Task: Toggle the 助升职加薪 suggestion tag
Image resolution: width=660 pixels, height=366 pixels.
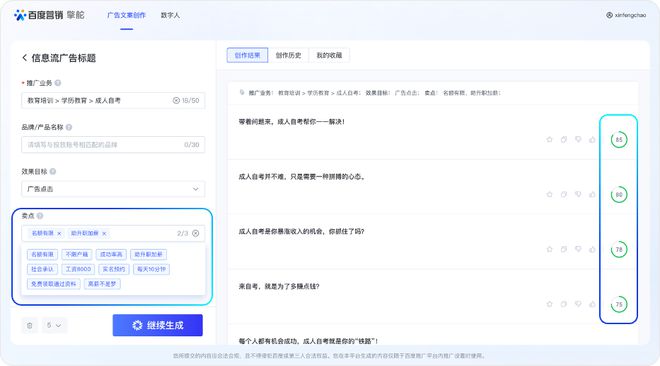Action: (x=149, y=255)
